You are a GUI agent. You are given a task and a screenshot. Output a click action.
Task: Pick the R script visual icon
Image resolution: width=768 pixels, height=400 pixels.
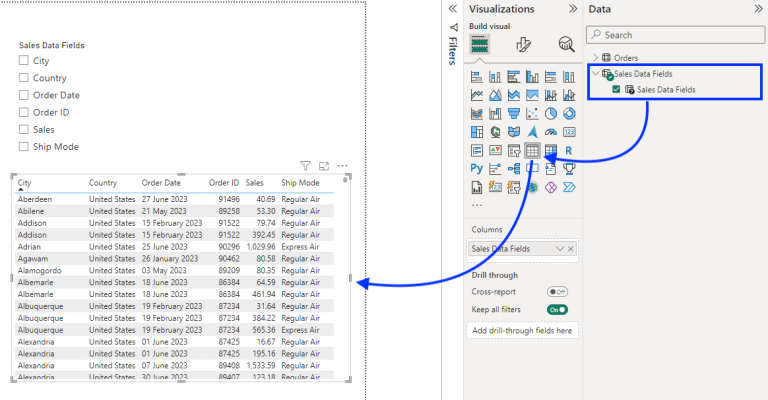click(x=569, y=151)
